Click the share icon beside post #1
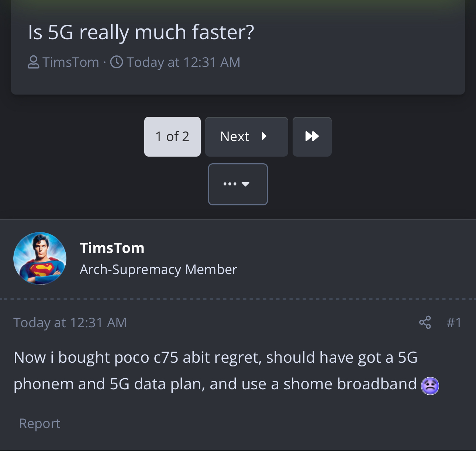This screenshot has height=451, width=476. pyautogui.click(x=425, y=322)
